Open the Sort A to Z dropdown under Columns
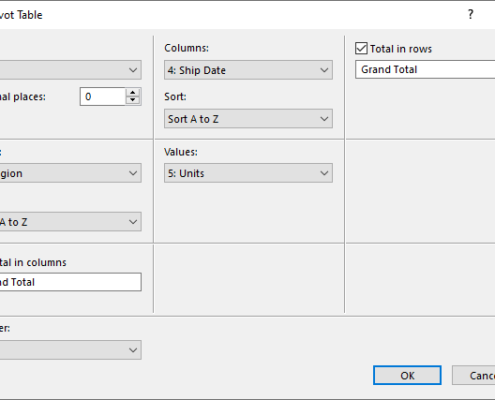 point(248,119)
